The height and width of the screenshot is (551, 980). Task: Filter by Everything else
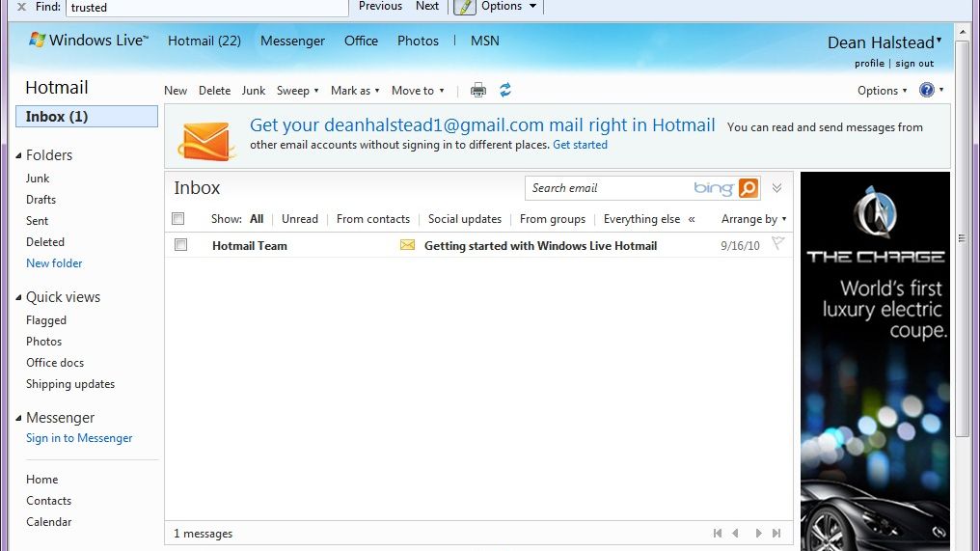click(x=641, y=219)
